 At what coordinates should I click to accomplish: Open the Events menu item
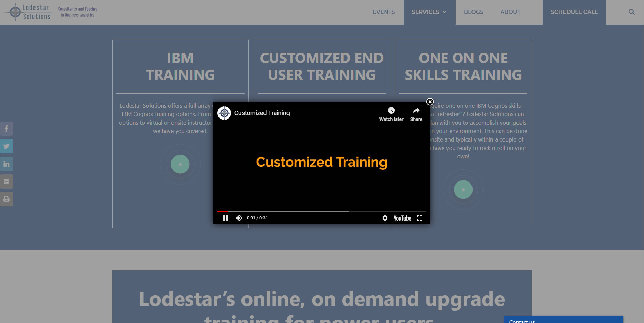point(384,12)
